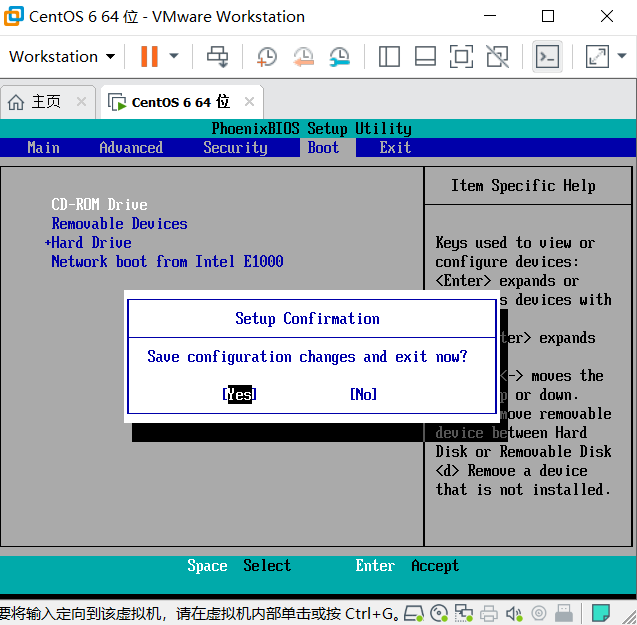Select Network boot from Intel E1000
The width and height of the screenshot is (637, 625).
point(167,261)
